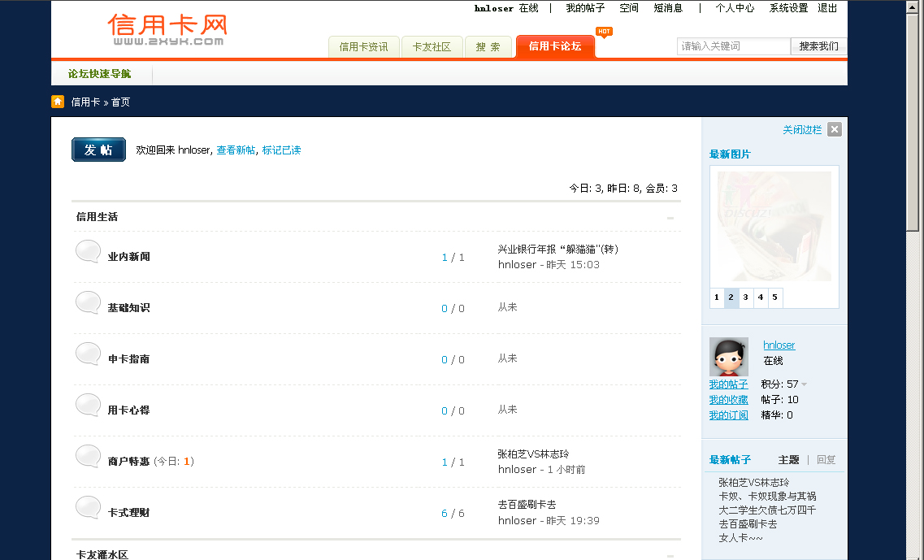Open the 申卡指南 forum
The width and height of the screenshot is (924, 560).
pyautogui.click(x=129, y=359)
